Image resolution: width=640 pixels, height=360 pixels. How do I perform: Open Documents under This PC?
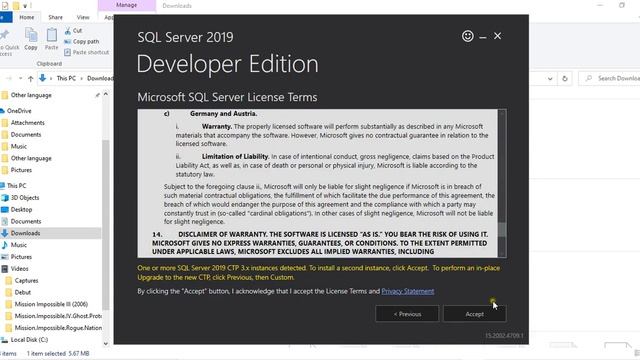[26, 221]
